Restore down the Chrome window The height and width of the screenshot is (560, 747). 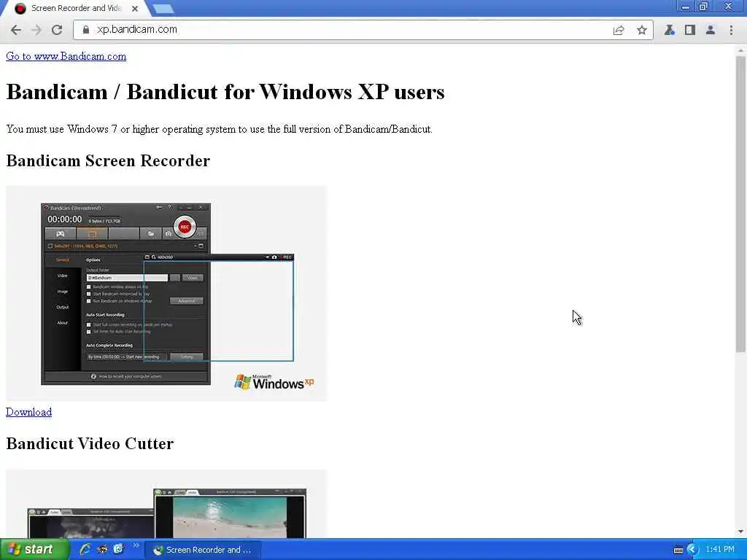704,7
